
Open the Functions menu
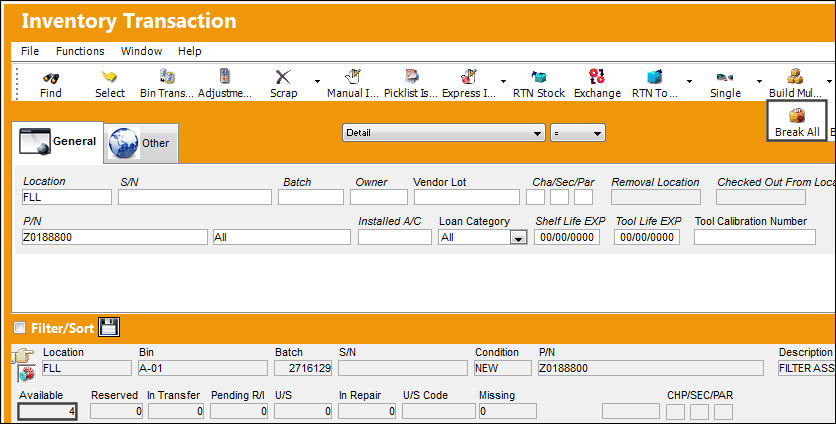tap(80, 51)
